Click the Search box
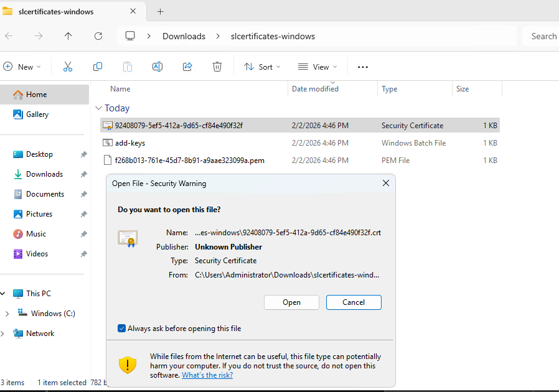The width and height of the screenshot is (559, 392). [541, 36]
